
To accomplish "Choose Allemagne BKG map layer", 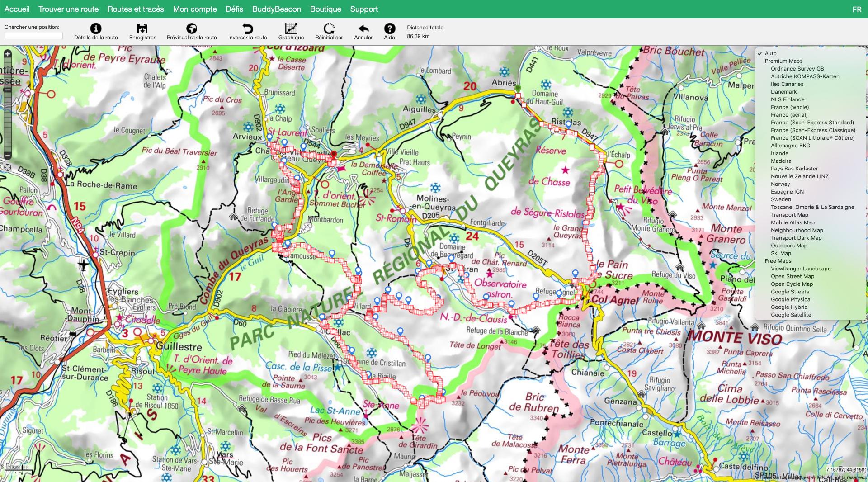I will (x=790, y=146).
